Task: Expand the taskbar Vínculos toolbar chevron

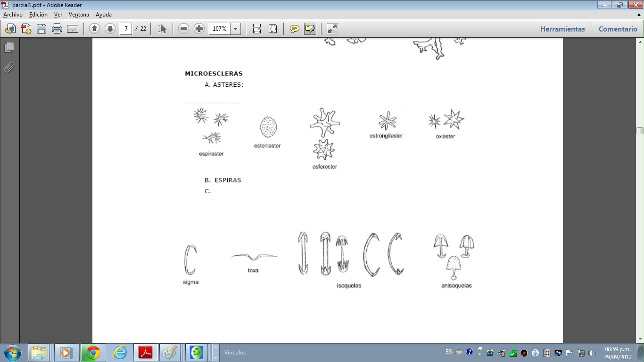Action: [x=216, y=353]
